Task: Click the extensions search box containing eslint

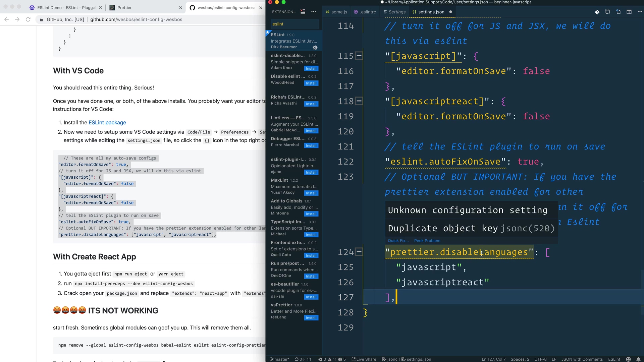Action: [294, 24]
